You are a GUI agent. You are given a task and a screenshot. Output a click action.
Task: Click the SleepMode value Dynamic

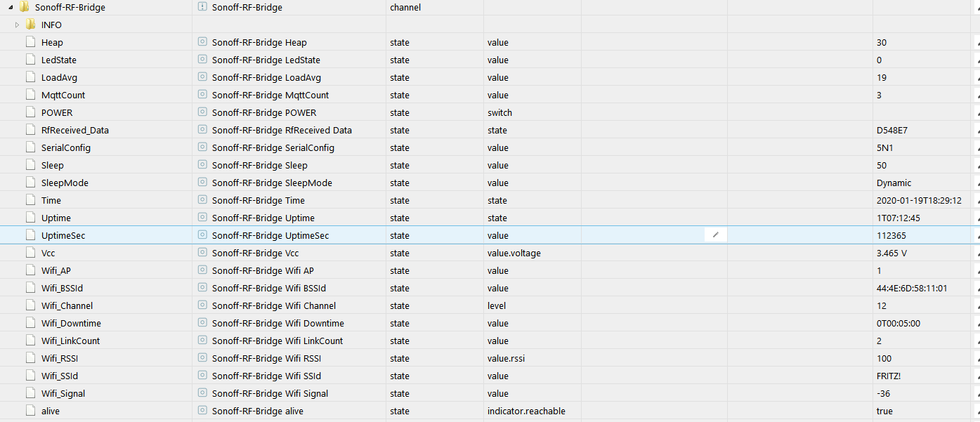[x=894, y=183]
